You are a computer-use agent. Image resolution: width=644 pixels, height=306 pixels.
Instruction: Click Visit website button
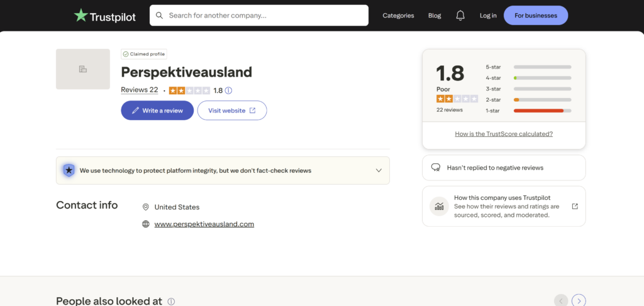coord(232,111)
